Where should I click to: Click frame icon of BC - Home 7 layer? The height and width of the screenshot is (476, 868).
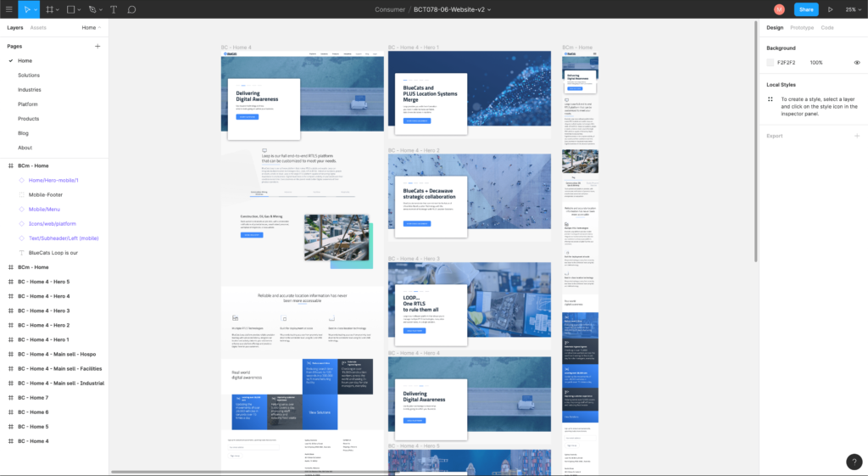(x=10, y=398)
